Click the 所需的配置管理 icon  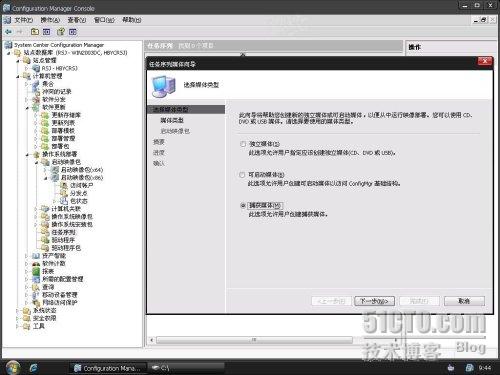(36, 279)
